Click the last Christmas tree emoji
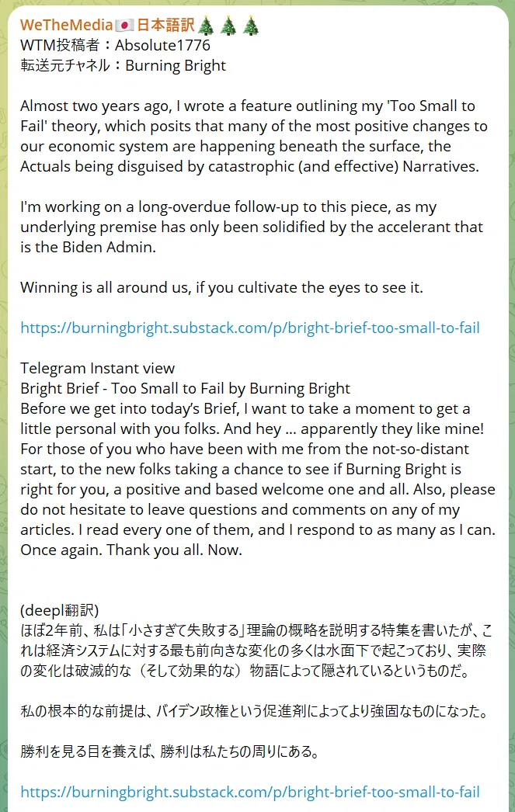Screen dimensions: 515x812 [251, 25]
